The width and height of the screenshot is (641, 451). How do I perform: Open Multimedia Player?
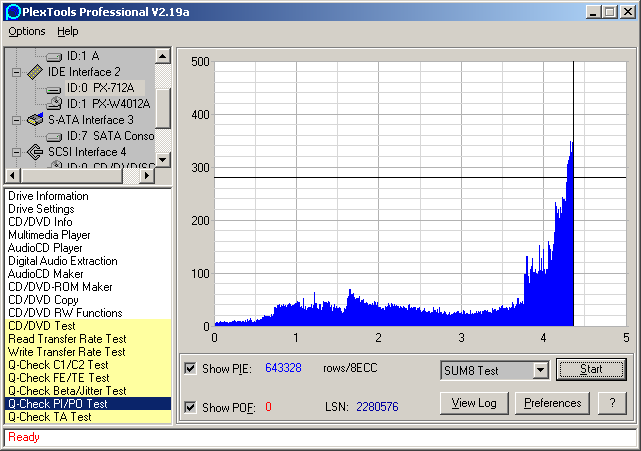[x=88, y=235]
